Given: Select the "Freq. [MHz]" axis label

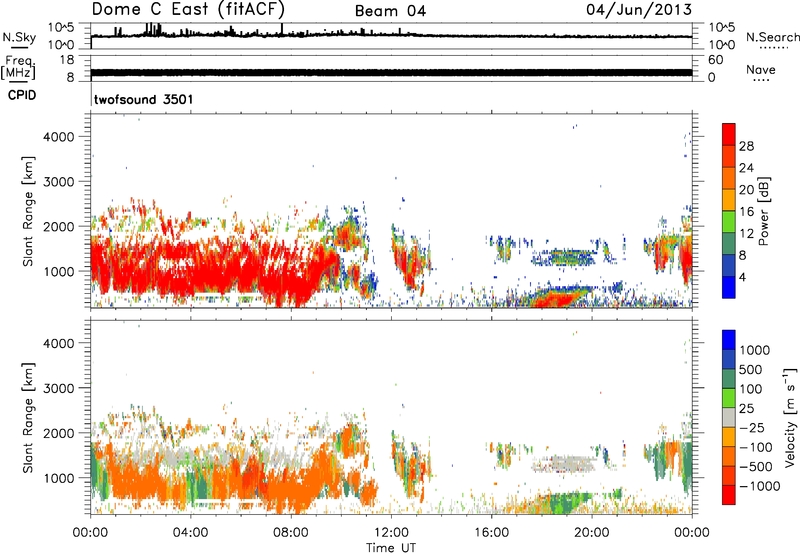Looking at the screenshot, I should (x=19, y=67).
